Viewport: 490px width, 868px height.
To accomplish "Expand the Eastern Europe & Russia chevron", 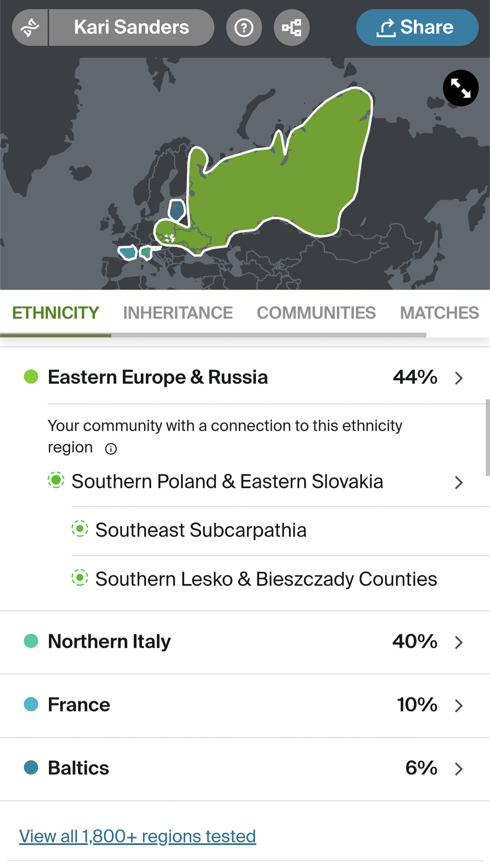I will tap(459, 378).
